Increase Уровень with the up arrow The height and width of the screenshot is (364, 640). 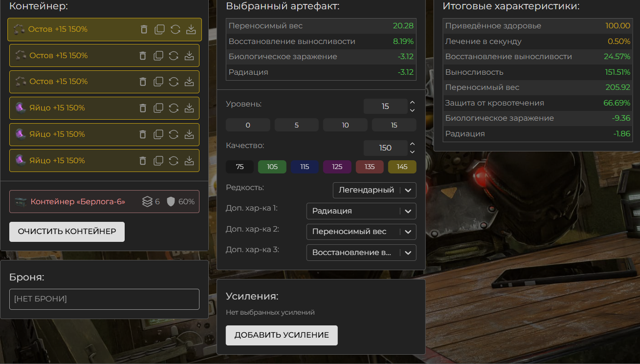coord(412,103)
